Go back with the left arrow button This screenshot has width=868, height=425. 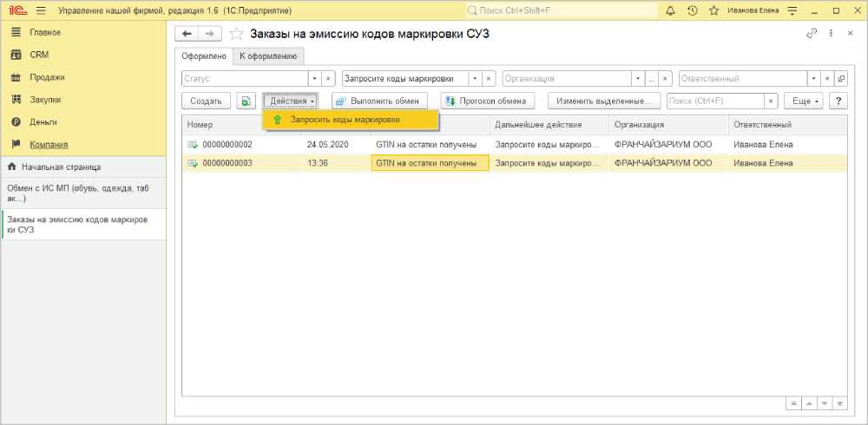point(187,33)
